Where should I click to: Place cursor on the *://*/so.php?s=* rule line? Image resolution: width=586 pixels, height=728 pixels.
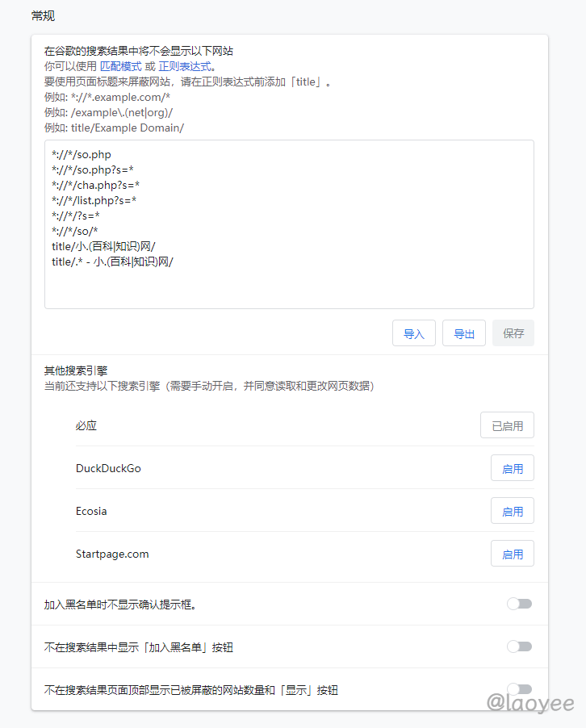(x=92, y=169)
